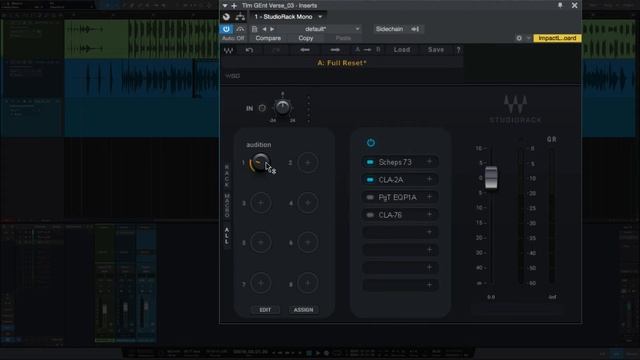The height and width of the screenshot is (360, 640).
Task: Click the Sidechain button
Action: [x=389, y=29]
